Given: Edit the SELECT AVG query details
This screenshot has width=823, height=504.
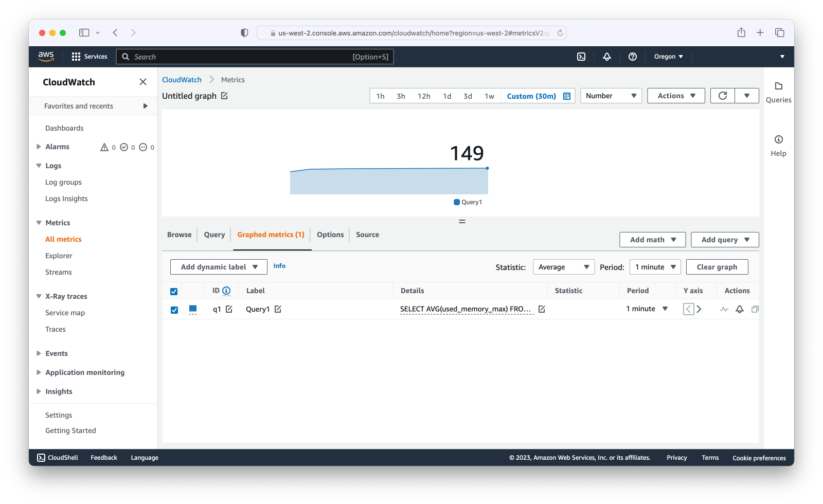Looking at the screenshot, I should (x=542, y=309).
